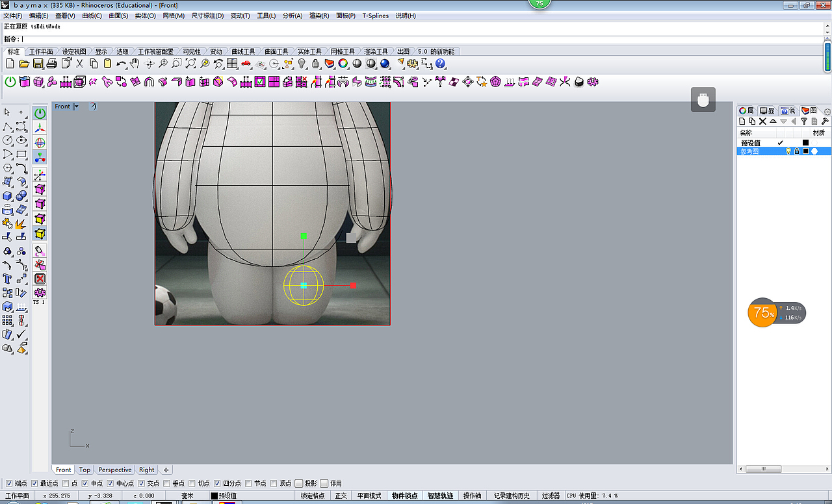The height and width of the screenshot is (504, 832).
Task: Click the layer filter funnel icon
Action: (x=804, y=121)
